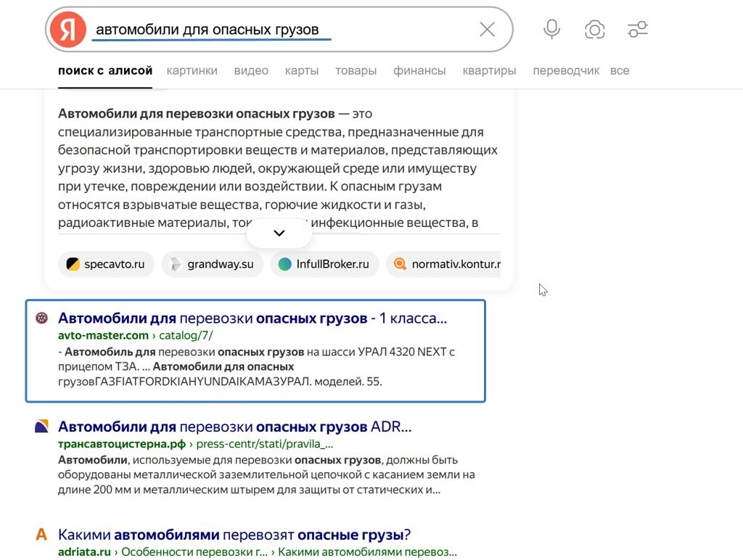This screenshot has height=560, width=743.
Task: Open the переводчик tab
Action: click(565, 70)
